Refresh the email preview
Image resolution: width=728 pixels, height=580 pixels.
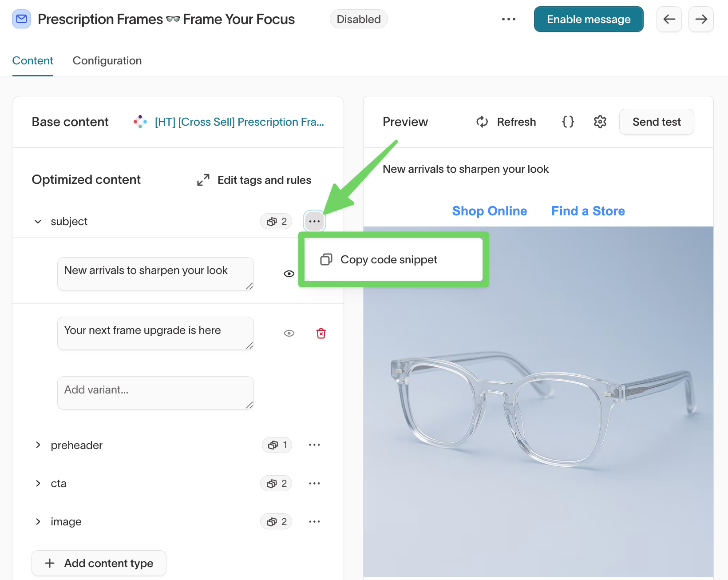click(506, 122)
